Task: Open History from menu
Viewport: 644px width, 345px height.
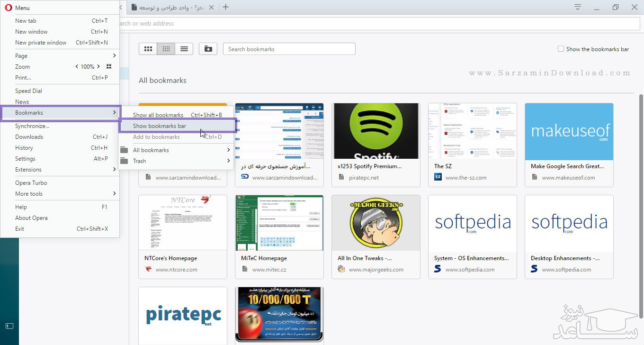Action: tap(60, 148)
